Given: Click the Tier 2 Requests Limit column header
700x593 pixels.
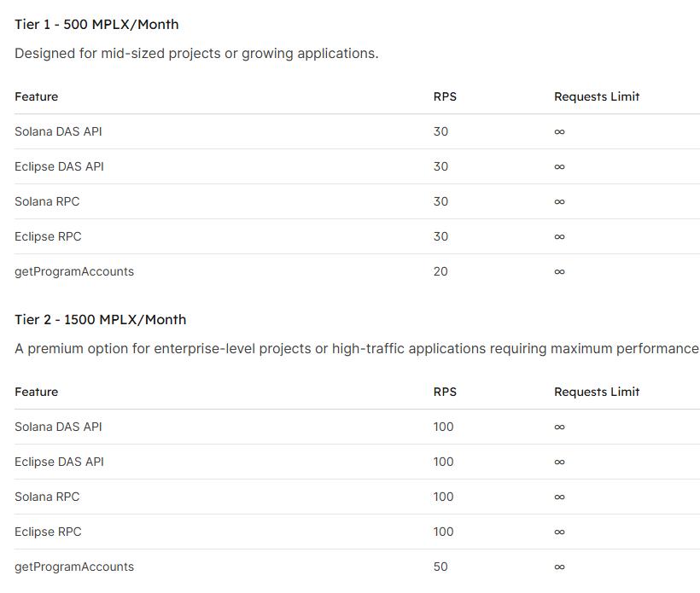Looking at the screenshot, I should point(597,392).
